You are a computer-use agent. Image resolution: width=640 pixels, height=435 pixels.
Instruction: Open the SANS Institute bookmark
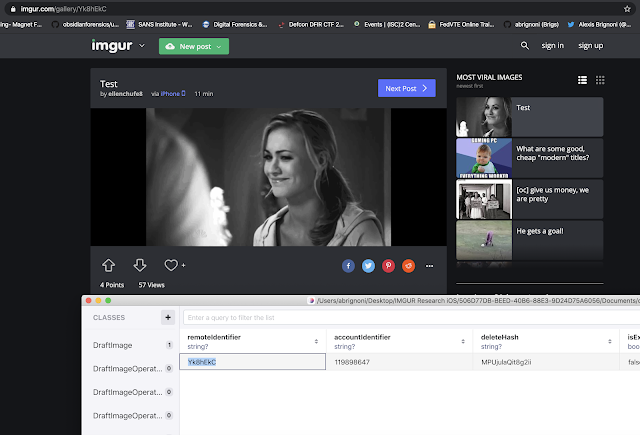(159, 24)
